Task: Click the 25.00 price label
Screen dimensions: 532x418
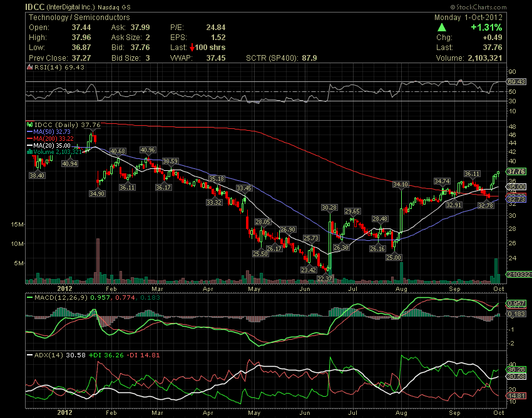Action: [394, 257]
